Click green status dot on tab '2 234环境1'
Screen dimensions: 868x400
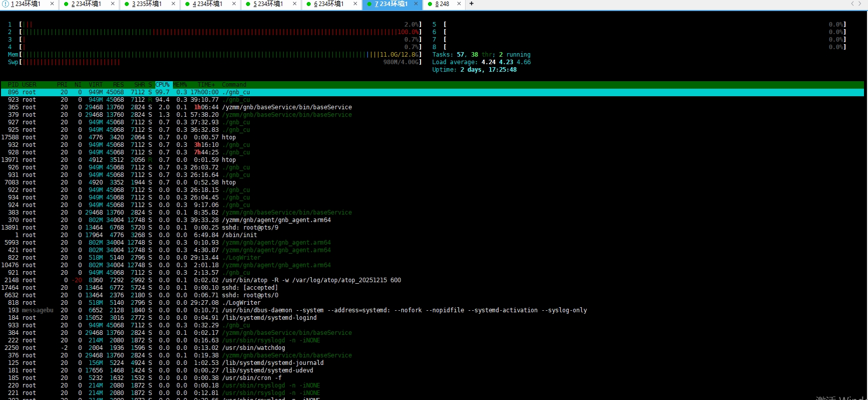tap(66, 4)
